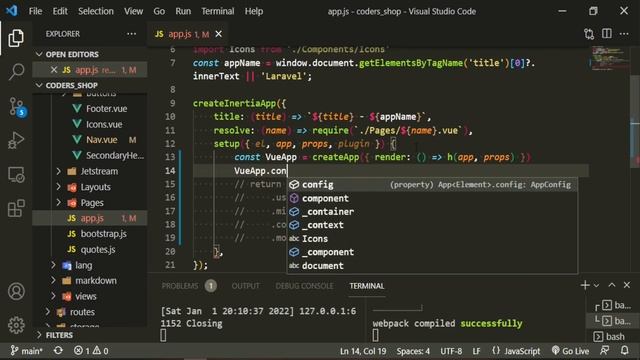Switch to the Output panel tab

[x=245, y=286]
